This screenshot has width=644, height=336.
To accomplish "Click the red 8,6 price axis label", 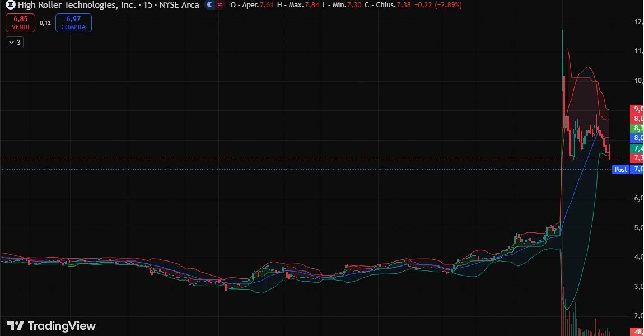I will (x=637, y=119).
